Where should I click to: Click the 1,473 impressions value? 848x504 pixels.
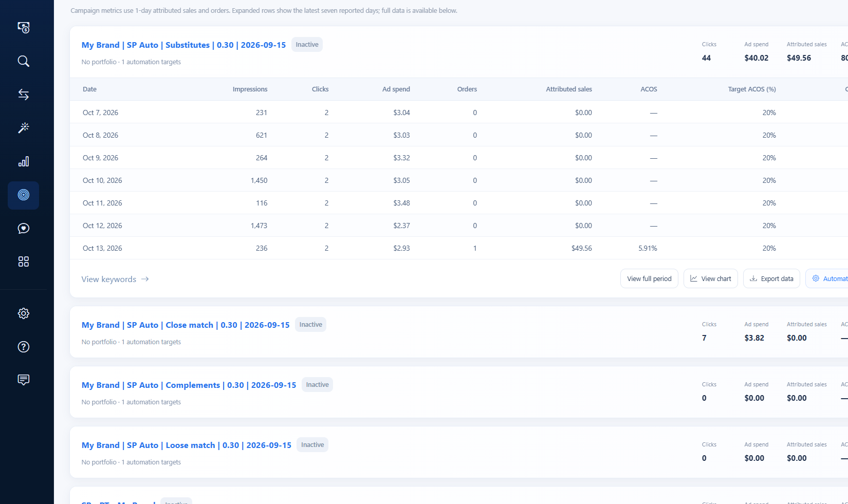[x=259, y=226]
